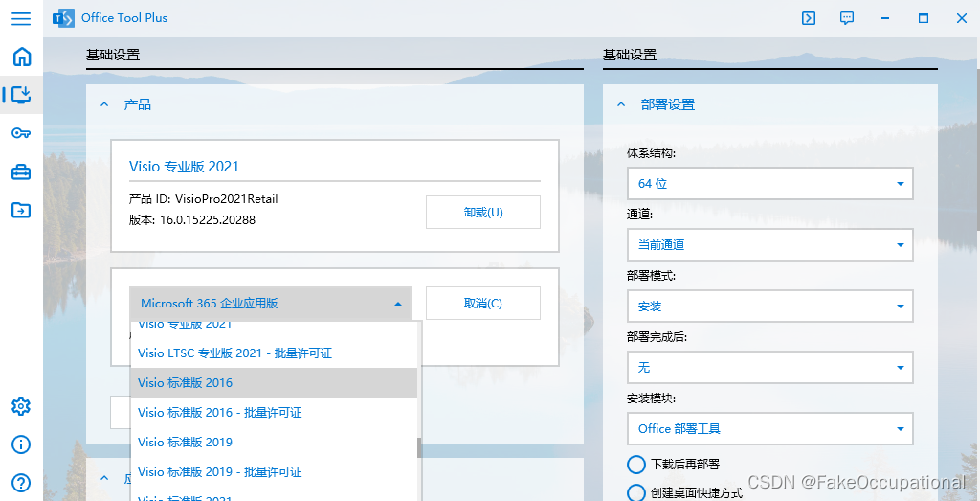Open the 安装模块 Office 部署工具 dropdown
This screenshot has height=501, width=980.
click(x=770, y=428)
